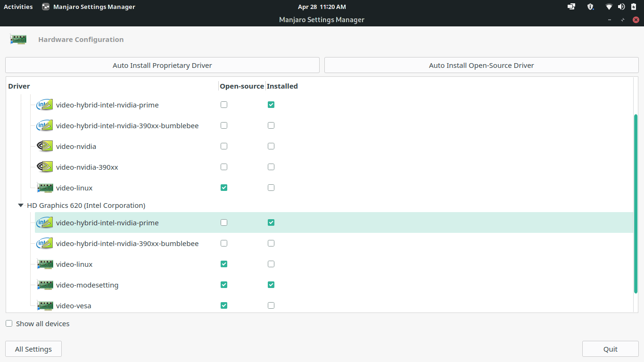644x362 pixels.
Task: Toggle Installed checkbox for video-nvidia
Action: click(x=271, y=146)
